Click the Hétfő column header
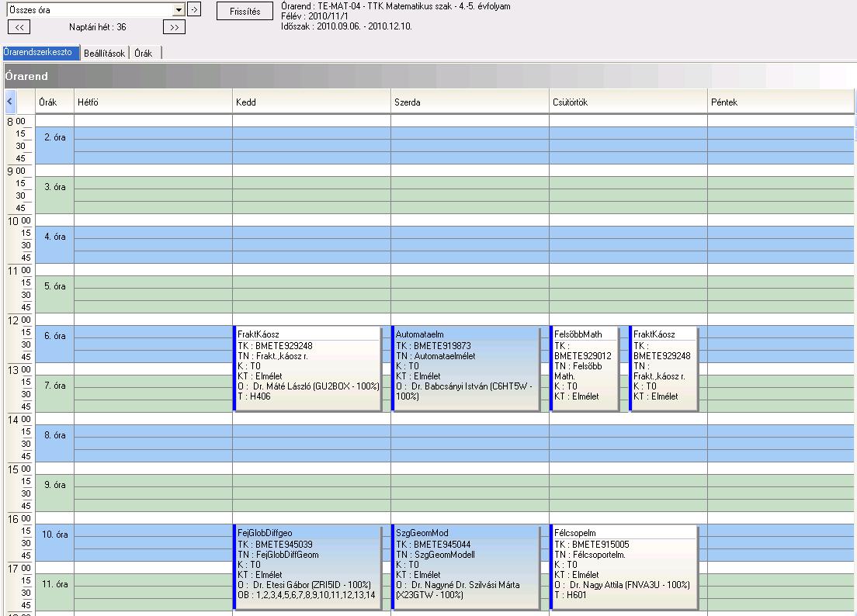Screen dimensions: 857x616 point(153,102)
